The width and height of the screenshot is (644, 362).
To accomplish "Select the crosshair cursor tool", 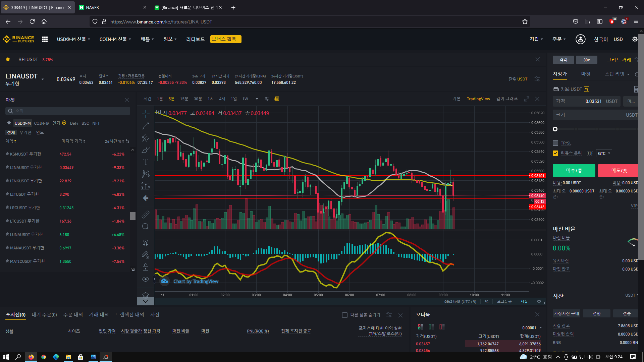I will pos(146,114).
